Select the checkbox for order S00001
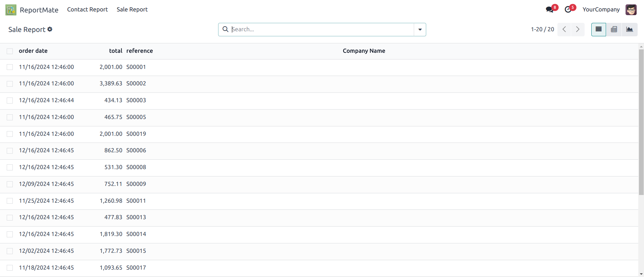This screenshot has width=644, height=277. pyautogui.click(x=10, y=67)
